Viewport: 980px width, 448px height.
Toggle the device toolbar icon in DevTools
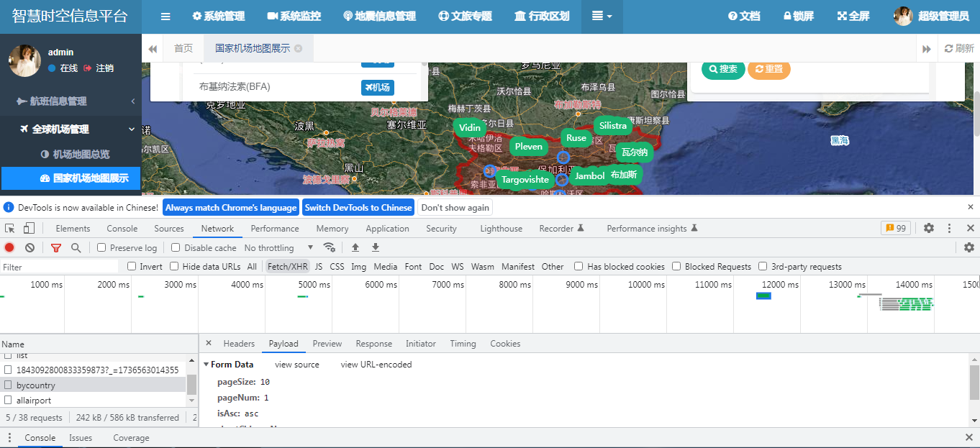[29, 228]
